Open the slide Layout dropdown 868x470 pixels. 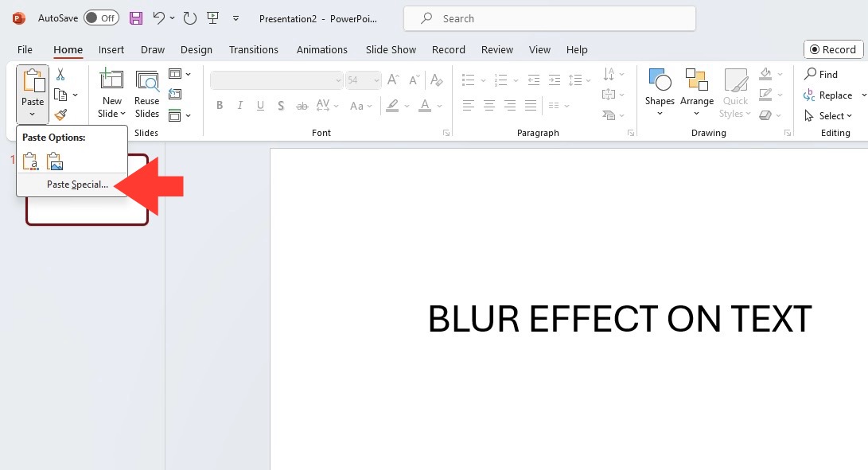click(x=179, y=74)
